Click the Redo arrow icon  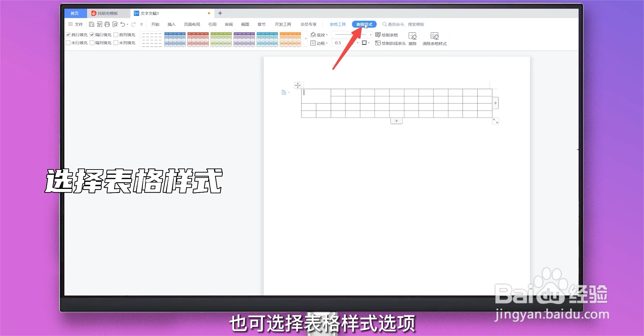tap(133, 24)
